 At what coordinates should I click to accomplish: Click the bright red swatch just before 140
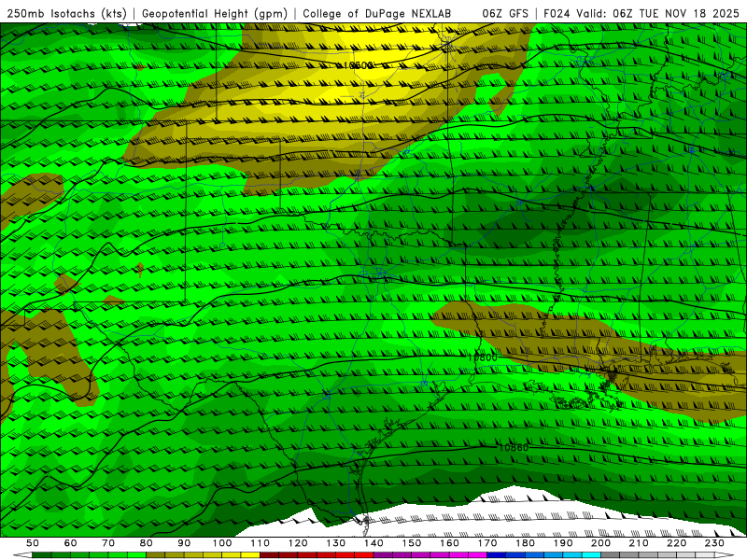click(364, 554)
